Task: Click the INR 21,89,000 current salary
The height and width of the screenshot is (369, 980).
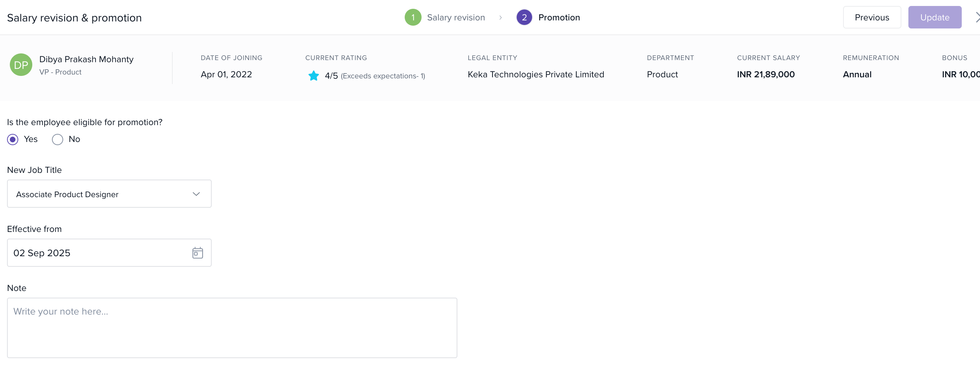Action: point(766,75)
